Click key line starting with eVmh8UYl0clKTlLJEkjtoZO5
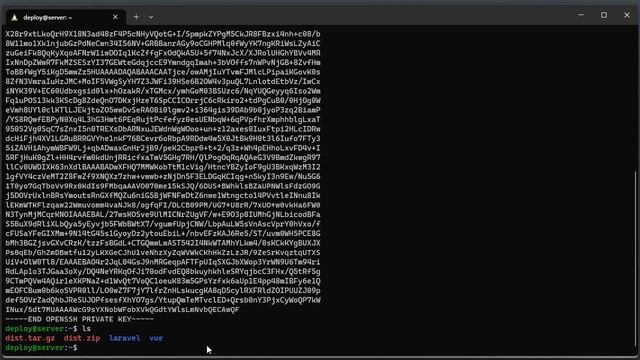640x360 pixels. tap(163, 110)
